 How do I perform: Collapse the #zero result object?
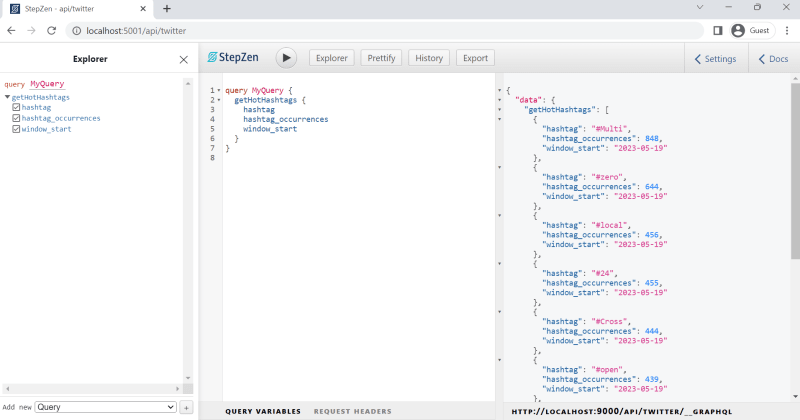pyautogui.click(x=499, y=167)
